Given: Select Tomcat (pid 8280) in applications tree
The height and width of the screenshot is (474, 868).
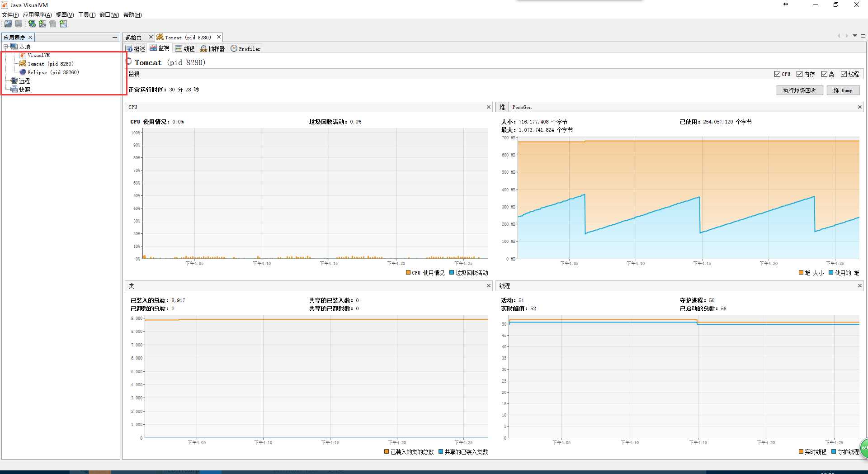Looking at the screenshot, I should pos(51,64).
